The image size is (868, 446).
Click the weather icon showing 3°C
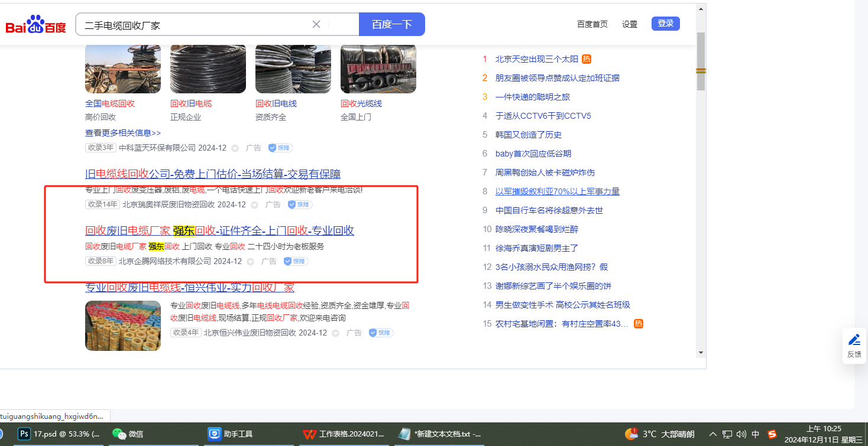[632, 434]
